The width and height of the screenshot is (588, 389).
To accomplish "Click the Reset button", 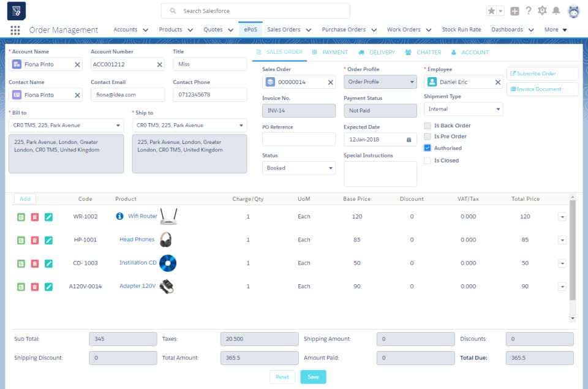I will point(282,377).
